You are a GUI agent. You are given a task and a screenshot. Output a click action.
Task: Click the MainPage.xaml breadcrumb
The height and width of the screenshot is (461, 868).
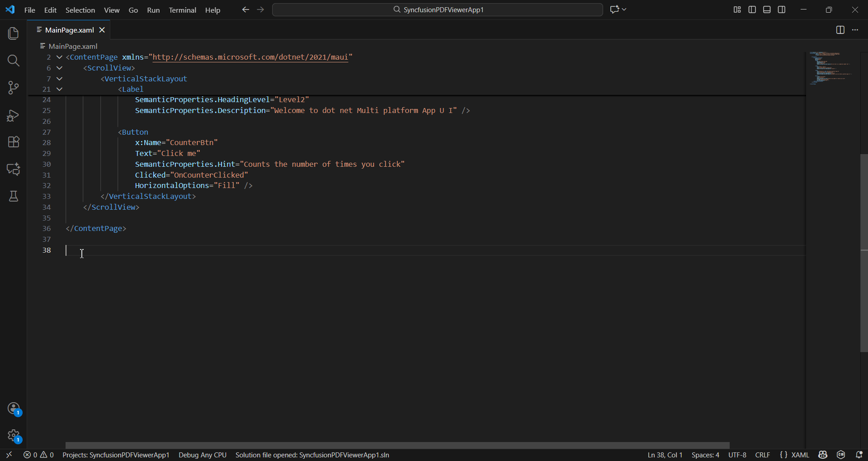click(x=73, y=46)
